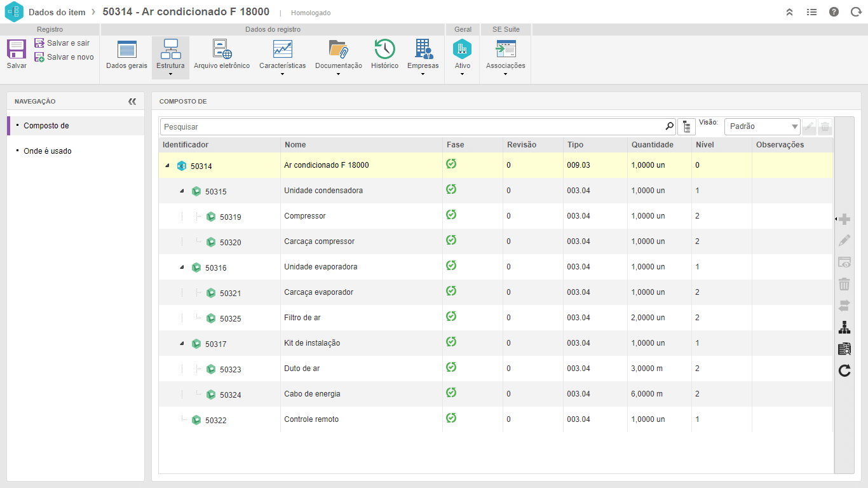Collapse the 50317 Kit de instalação node
This screenshot has width=868, height=488.
coord(182,343)
